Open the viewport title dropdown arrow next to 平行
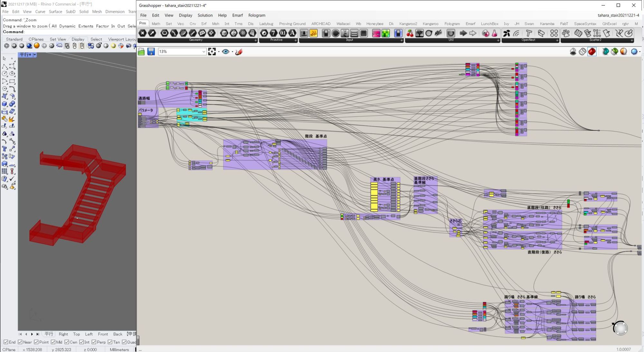Screen dimensions: 644x352 (35, 55)
